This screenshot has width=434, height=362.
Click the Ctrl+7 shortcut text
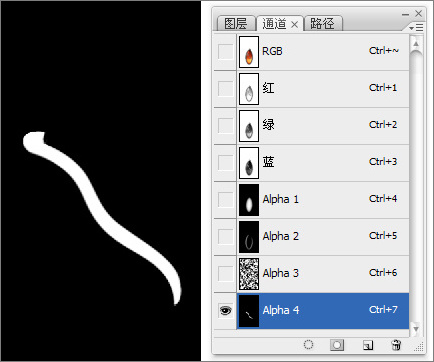click(x=383, y=310)
